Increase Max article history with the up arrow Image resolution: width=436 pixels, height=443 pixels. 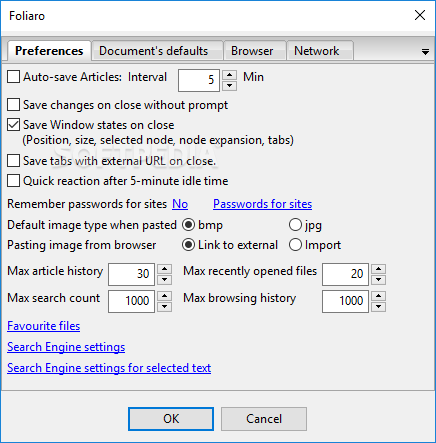click(x=165, y=269)
